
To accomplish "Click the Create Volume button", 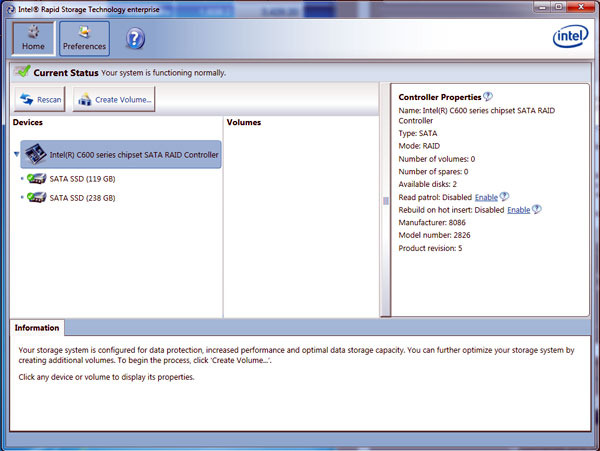I will tap(114, 99).
